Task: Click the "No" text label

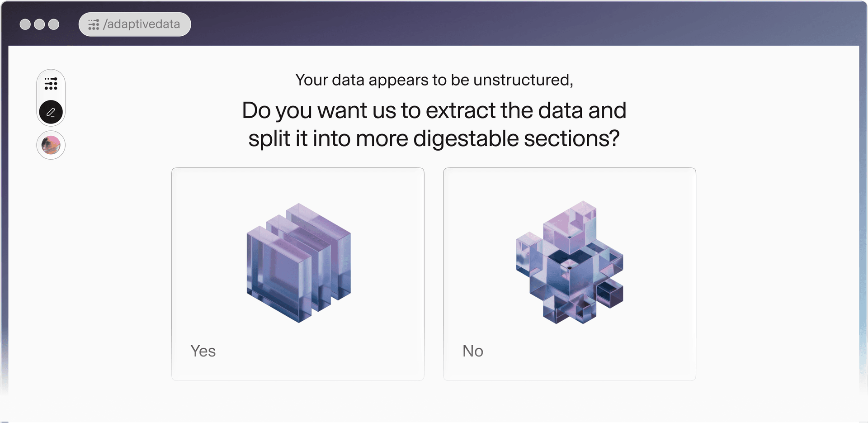Action: 473,351
